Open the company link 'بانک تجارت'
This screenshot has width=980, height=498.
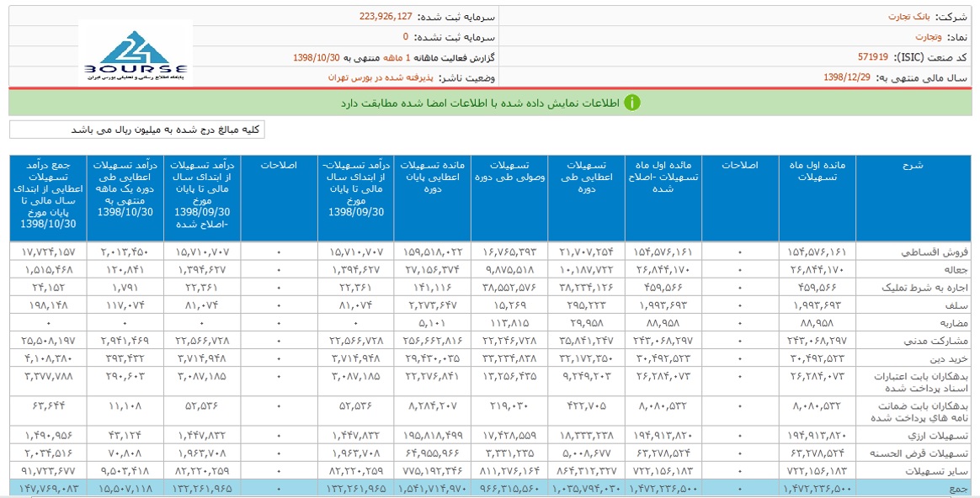(909, 17)
